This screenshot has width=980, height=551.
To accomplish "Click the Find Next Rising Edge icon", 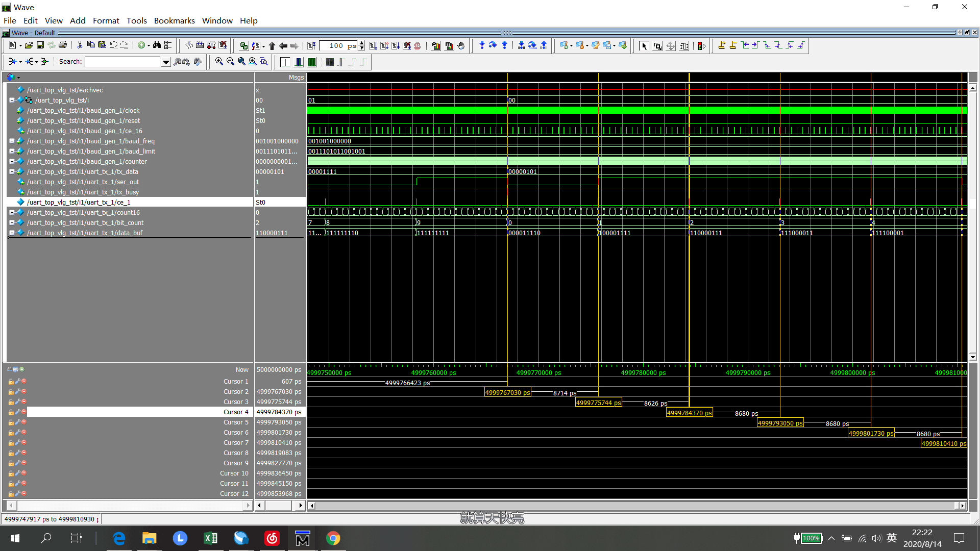I will [x=800, y=45].
